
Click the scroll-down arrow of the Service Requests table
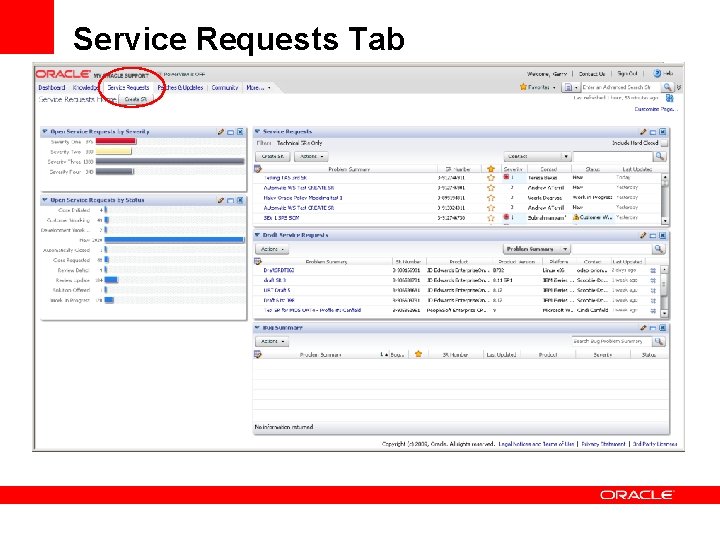665,221
